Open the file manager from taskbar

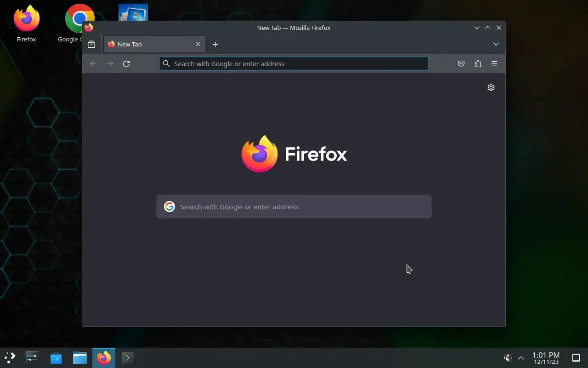pyautogui.click(x=80, y=357)
